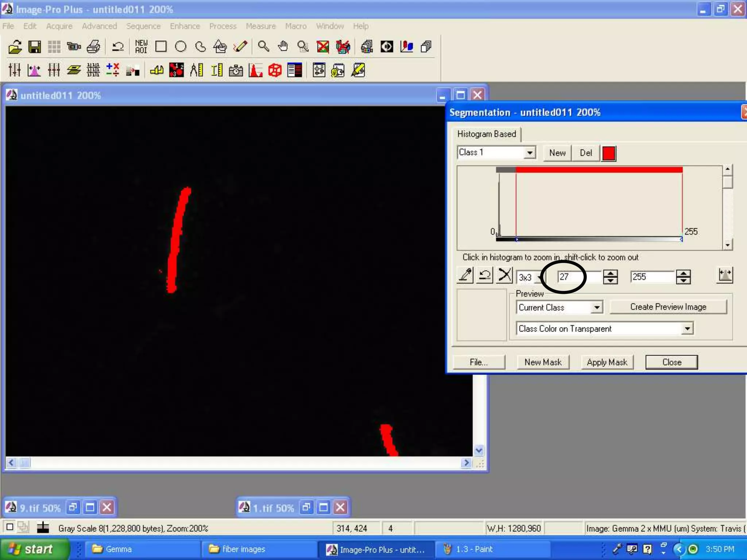Expand Class Color on Transparent dropdown
The height and width of the screenshot is (560, 747).
[x=687, y=328]
